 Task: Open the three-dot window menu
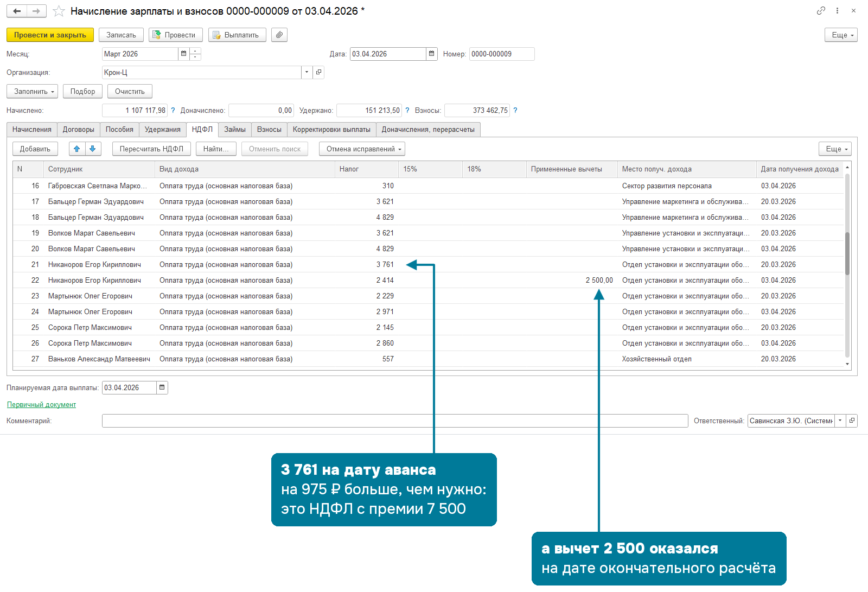pos(837,10)
